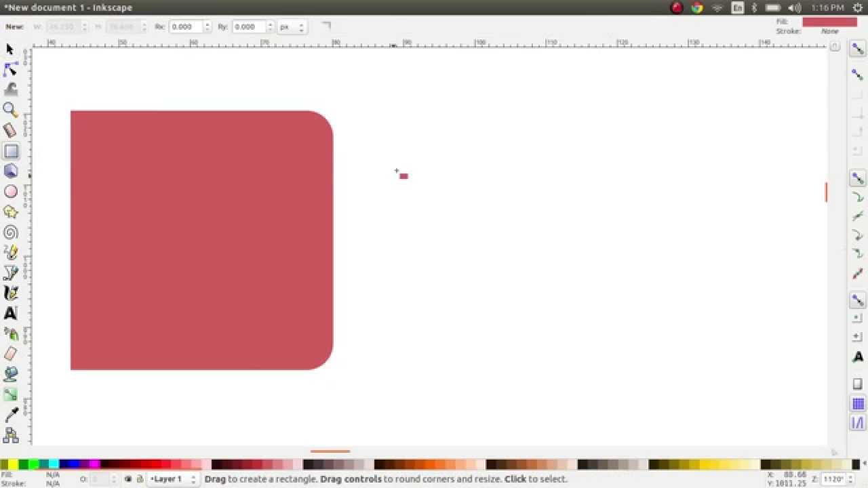Click the Rx value input field
868x488 pixels.
(186, 27)
